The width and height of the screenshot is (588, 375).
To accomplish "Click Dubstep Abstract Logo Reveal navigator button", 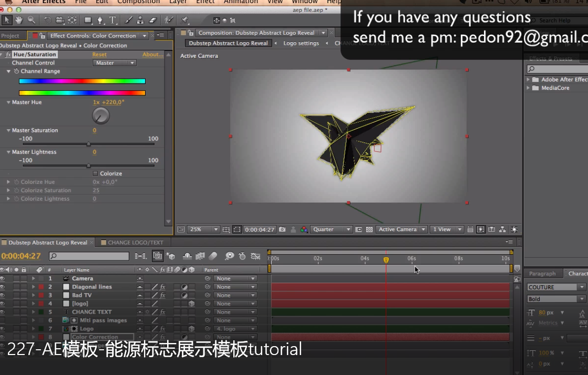I will (x=229, y=43).
